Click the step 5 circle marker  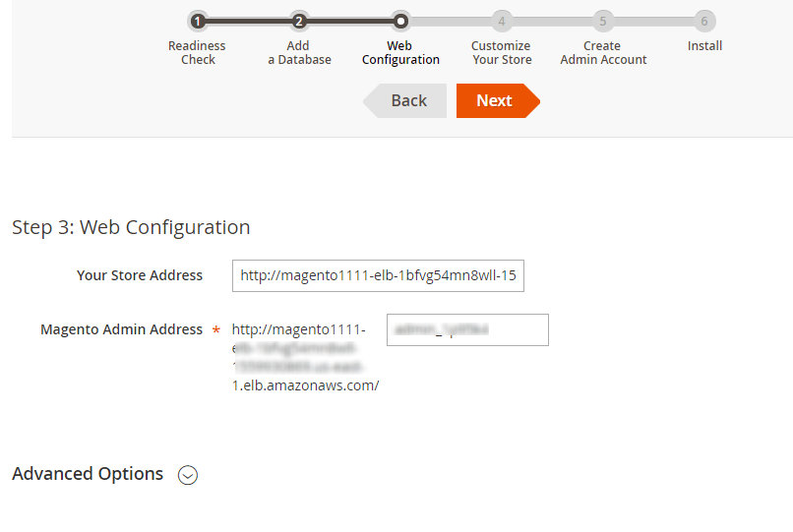pyautogui.click(x=603, y=21)
